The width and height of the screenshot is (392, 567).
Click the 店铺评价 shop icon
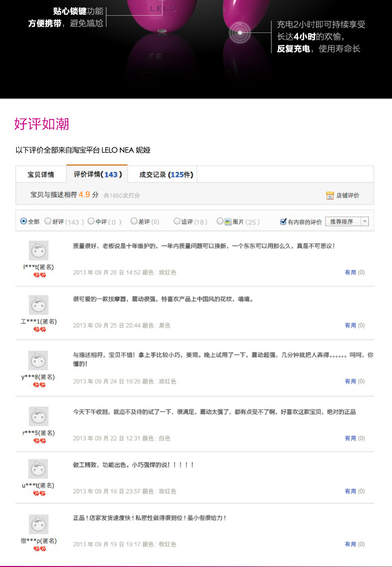point(330,195)
